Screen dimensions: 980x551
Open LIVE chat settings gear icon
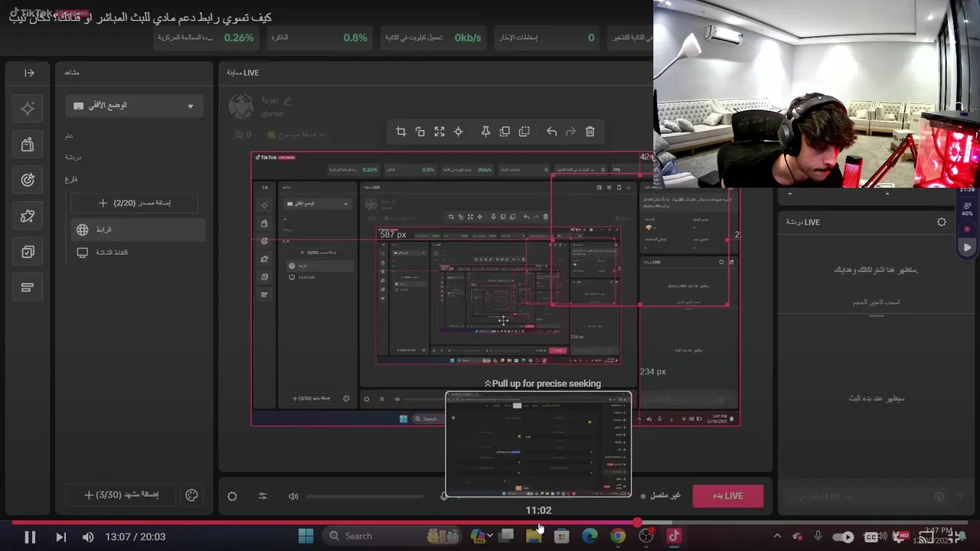pyautogui.click(x=942, y=222)
